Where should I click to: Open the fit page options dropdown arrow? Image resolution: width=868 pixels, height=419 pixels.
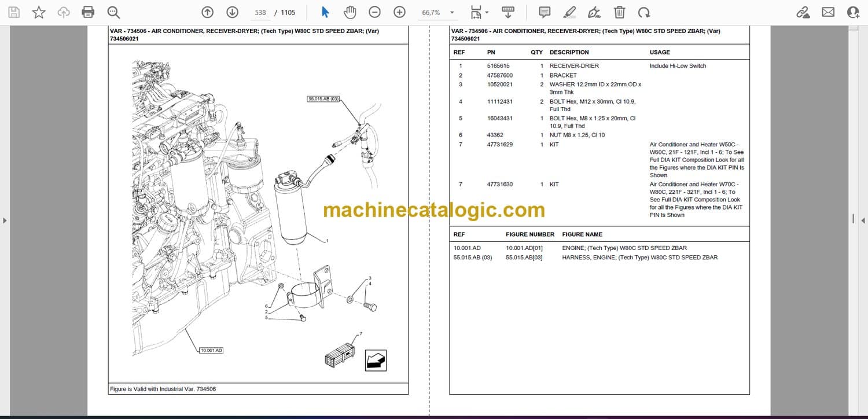[x=487, y=12]
